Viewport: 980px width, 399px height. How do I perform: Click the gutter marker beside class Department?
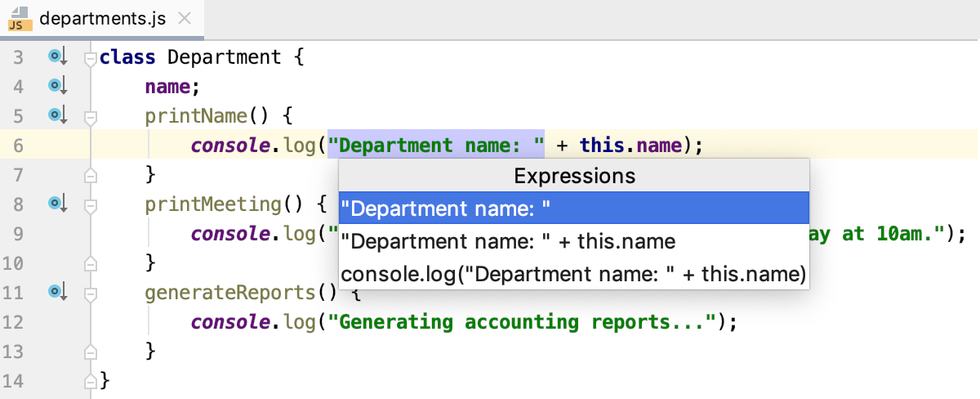click(x=56, y=56)
